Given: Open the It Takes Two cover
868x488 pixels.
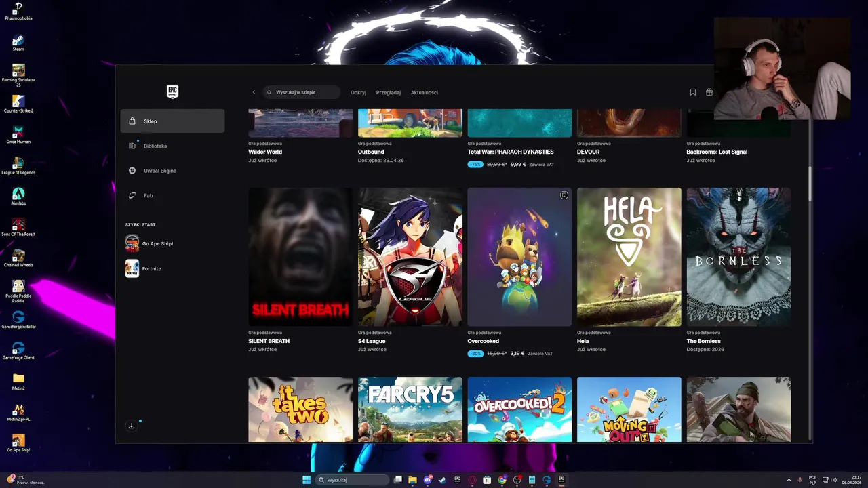Looking at the screenshot, I should pyautogui.click(x=300, y=409).
